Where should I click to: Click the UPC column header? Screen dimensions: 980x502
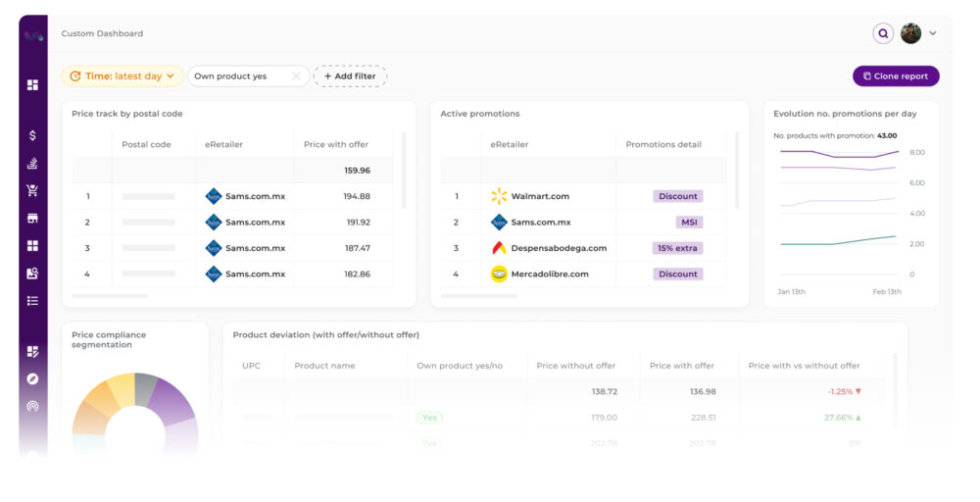[251, 366]
